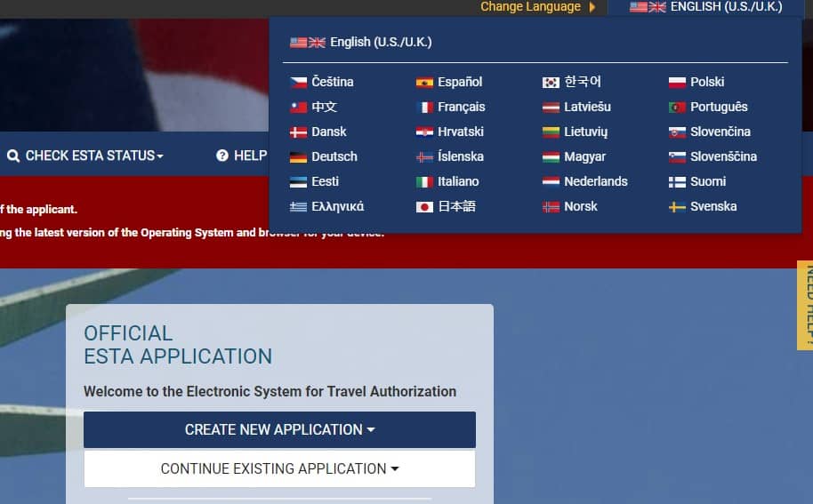Switch language to Suomi

point(697,181)
